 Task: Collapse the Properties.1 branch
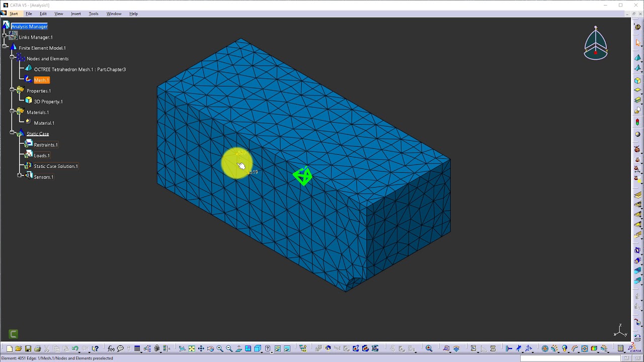click(x=12, y=89)
